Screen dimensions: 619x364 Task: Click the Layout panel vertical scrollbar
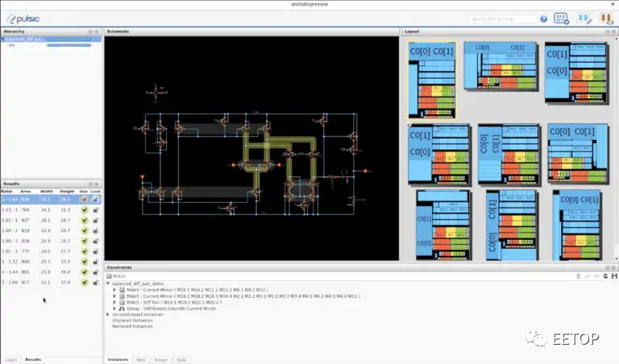pyautogui.click(x=615, y=148)
